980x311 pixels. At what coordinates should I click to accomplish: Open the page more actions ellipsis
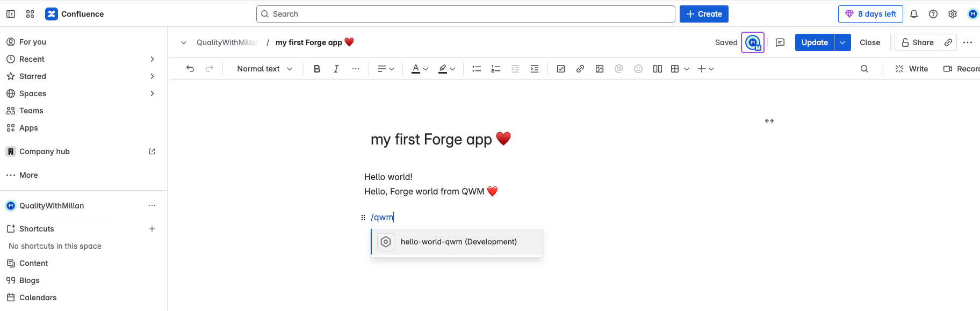tap(968, 42)
